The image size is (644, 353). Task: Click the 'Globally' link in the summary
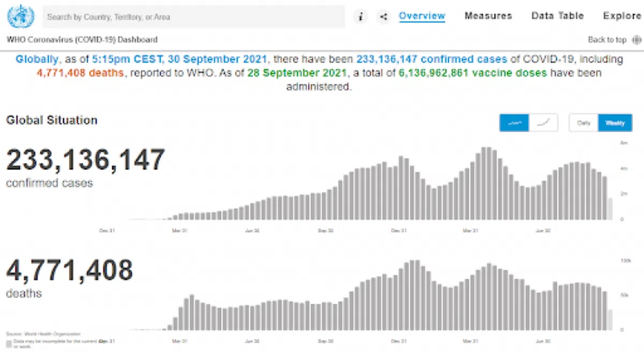(36, 60)
